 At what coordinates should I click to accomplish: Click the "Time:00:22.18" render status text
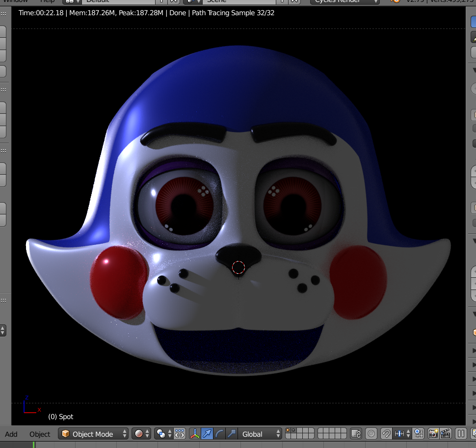point(41,13)
